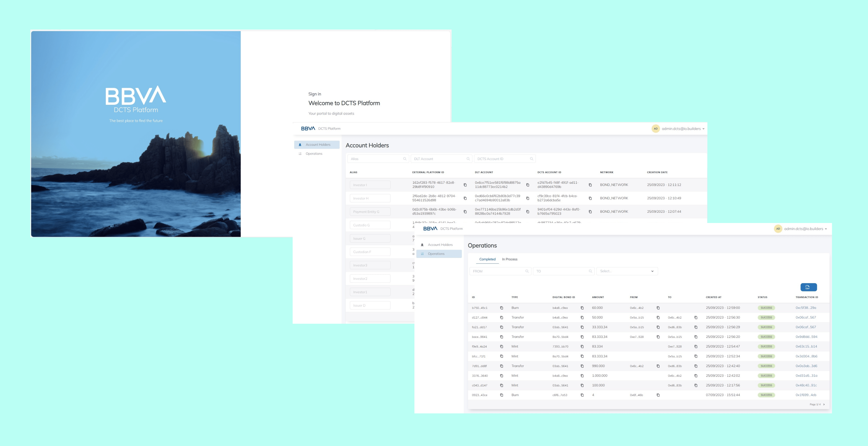The height and width of the screenshot is (446, 868).
Task: Click search icon in FROM filter
Action: [527, 271]
